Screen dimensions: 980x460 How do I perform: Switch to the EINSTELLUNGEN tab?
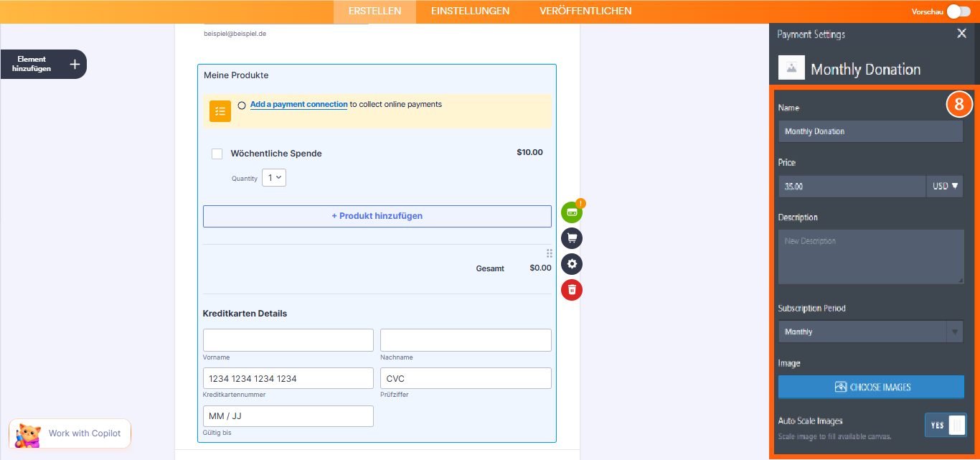[470, 11]
